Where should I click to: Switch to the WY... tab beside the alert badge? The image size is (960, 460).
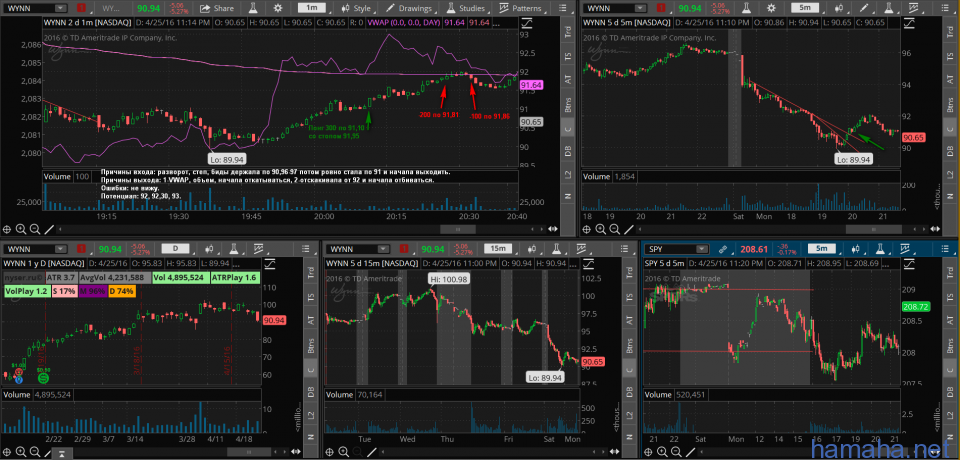coord(110,8)
